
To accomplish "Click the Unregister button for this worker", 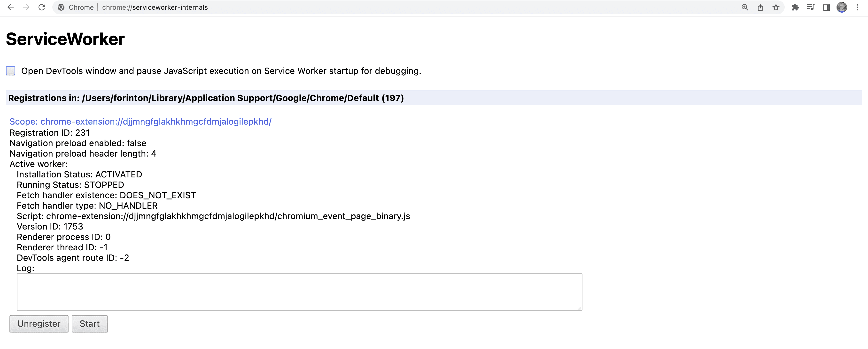I will [39, 324].
